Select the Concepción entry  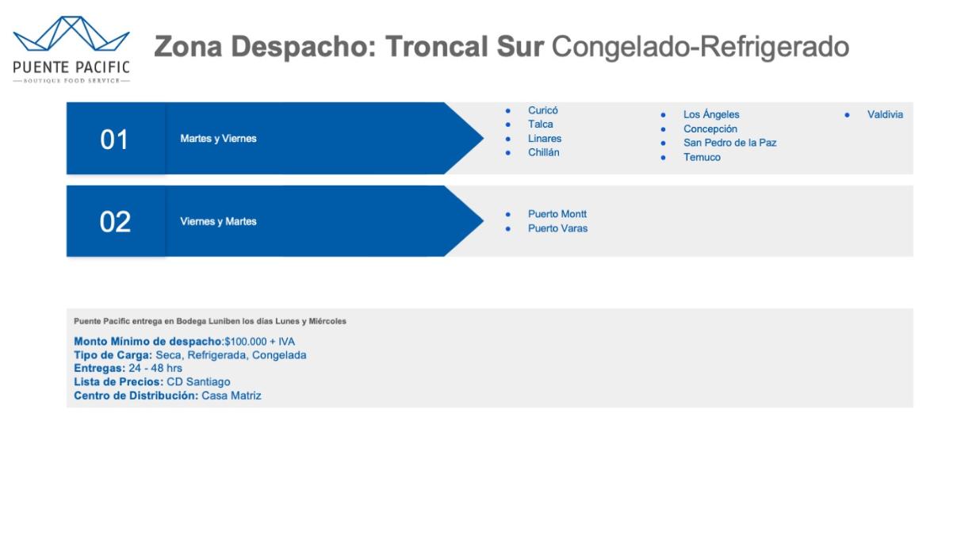710,129
